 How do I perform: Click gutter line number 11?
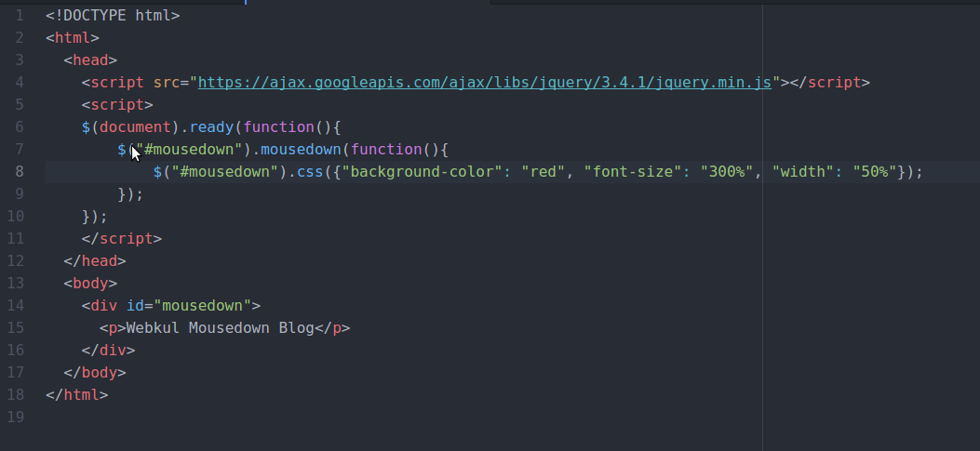(x=16, y=239)
